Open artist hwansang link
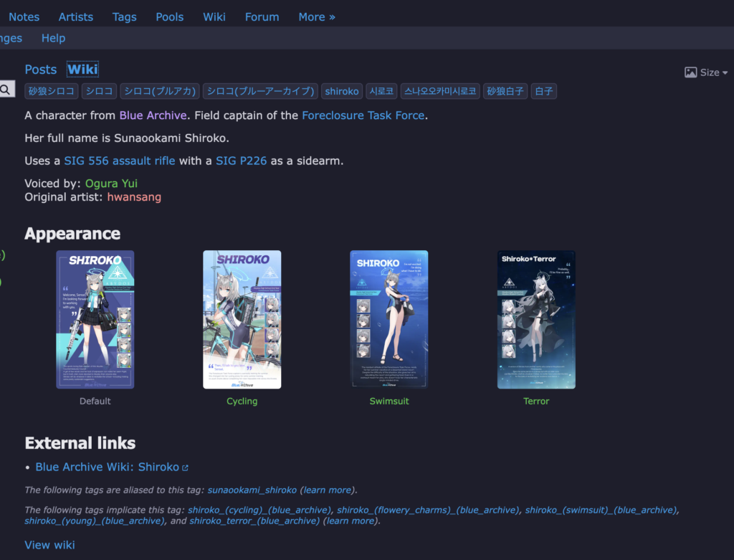734x560 pixels. [x=134, y=196]
